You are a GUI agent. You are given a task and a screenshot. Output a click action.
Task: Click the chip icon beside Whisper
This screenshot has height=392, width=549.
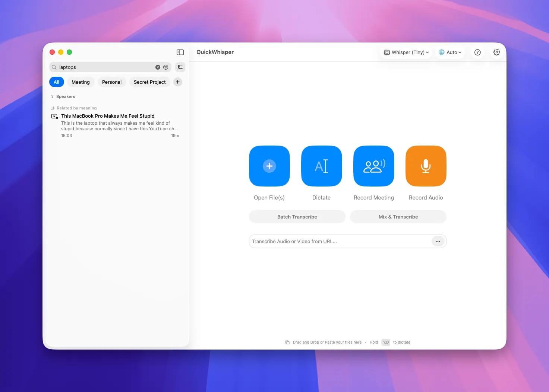387,52
